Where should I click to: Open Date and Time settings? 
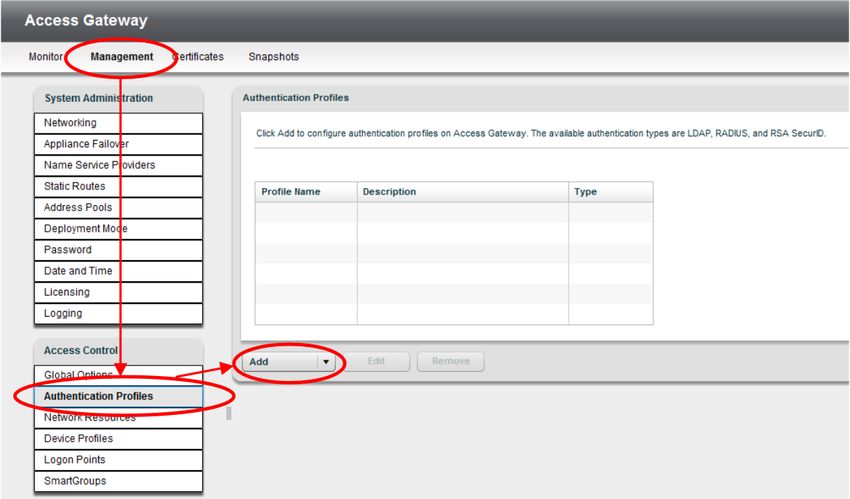click(118, 271)
